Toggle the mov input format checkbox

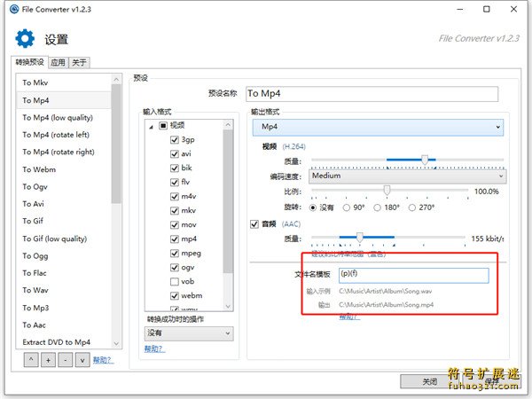pos(175,225)
